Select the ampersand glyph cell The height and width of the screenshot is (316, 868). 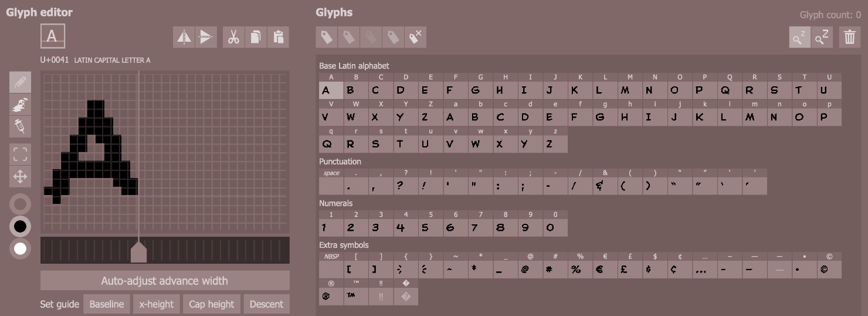click(x=605, y=181)
